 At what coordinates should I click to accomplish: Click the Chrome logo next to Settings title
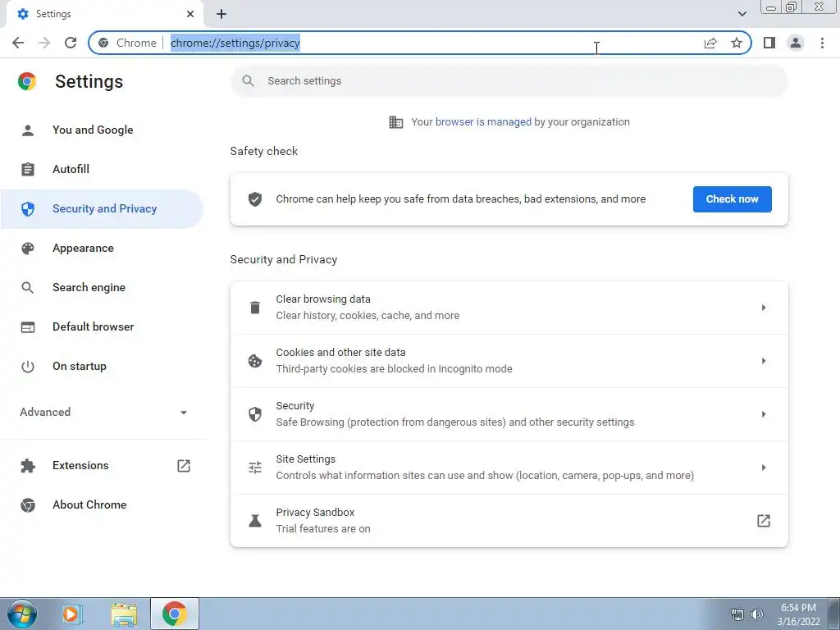point(27,81)
